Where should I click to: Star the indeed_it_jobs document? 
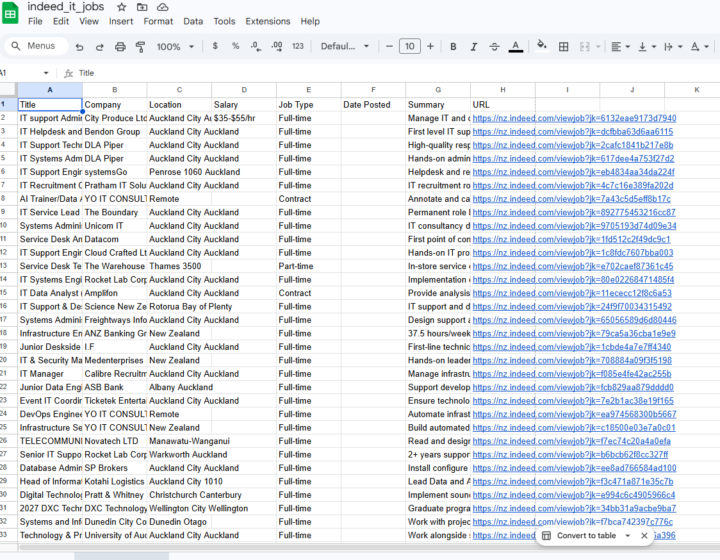click(x=122, y=7)
